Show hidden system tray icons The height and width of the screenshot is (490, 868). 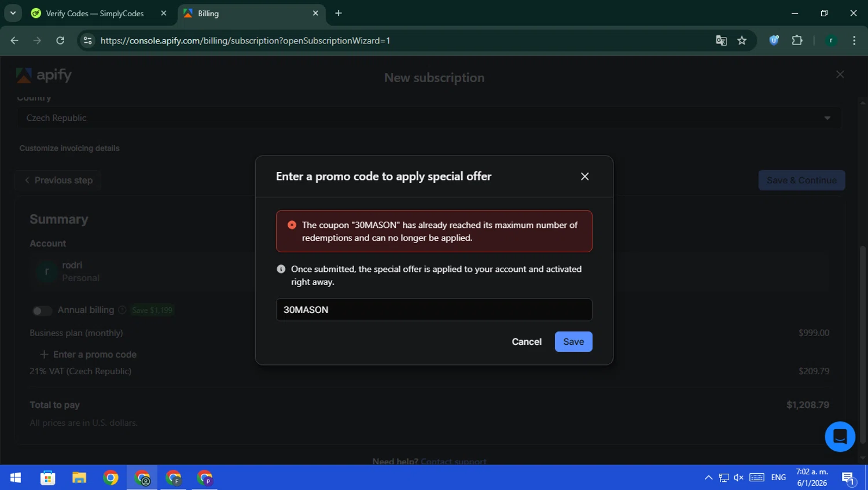(x=708, y=478)
